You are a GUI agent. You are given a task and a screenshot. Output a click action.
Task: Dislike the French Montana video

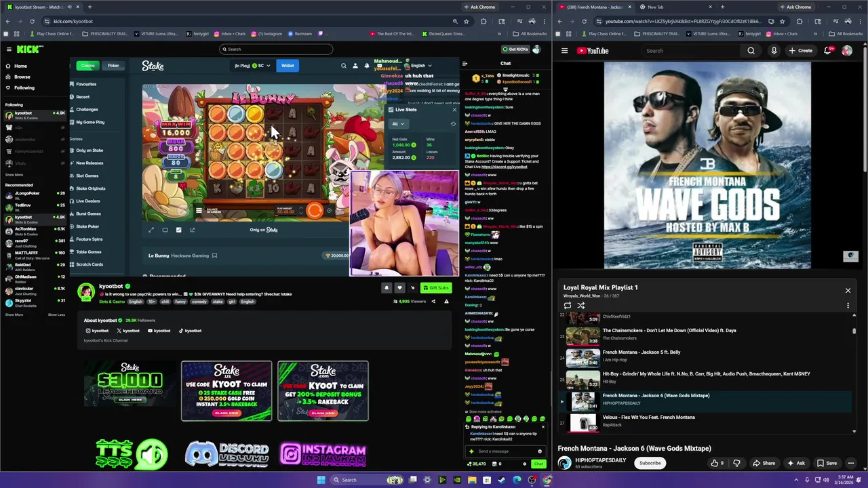(x=736, y=463)
